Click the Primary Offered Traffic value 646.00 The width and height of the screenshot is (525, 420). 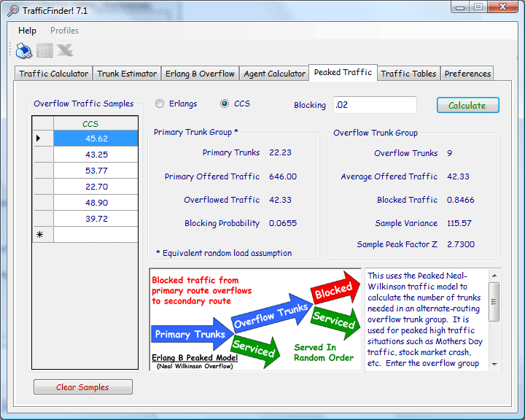coord(283,176)
